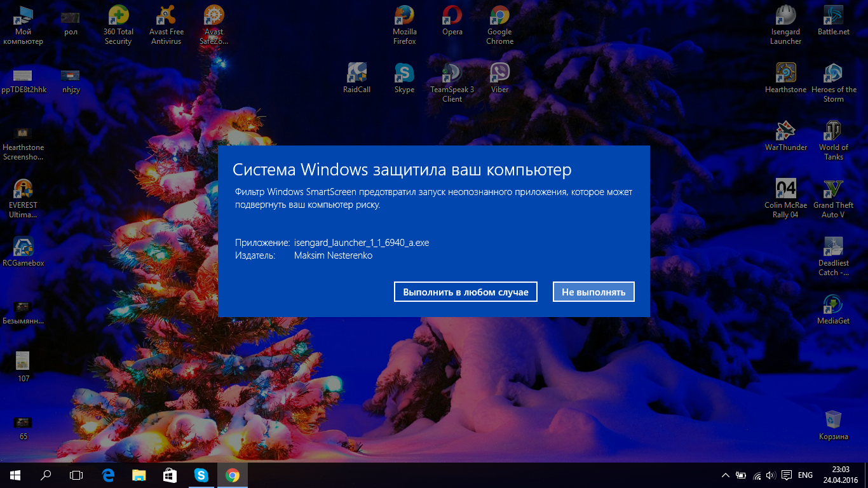Select the Colin McRae Rally 04 icon
The image size is (868, 488).
pyautogui.click(x=786, y=199)
